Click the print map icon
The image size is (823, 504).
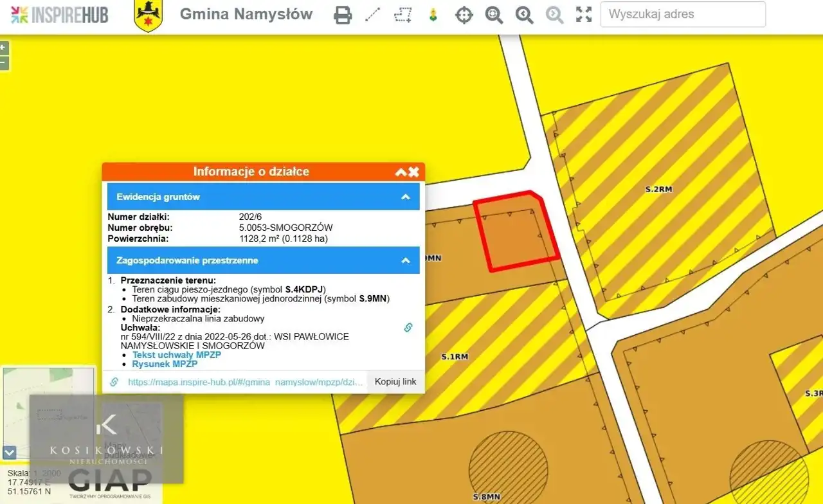(343, 15)
